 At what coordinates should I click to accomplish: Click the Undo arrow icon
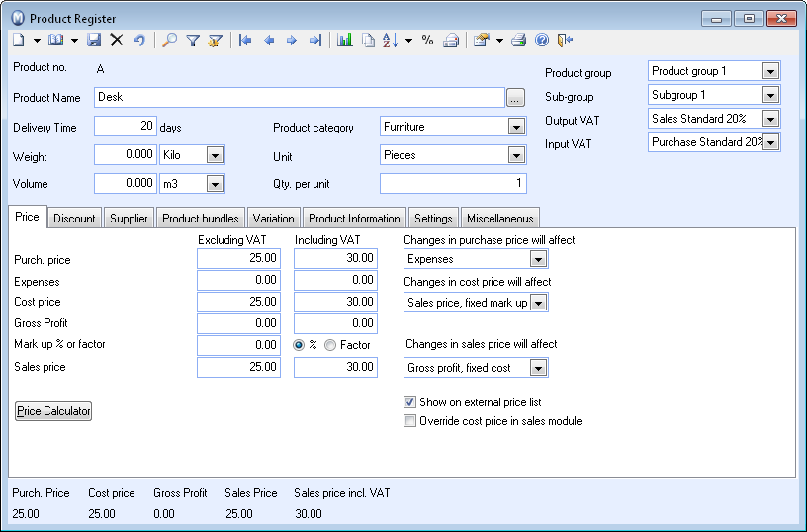139,41
